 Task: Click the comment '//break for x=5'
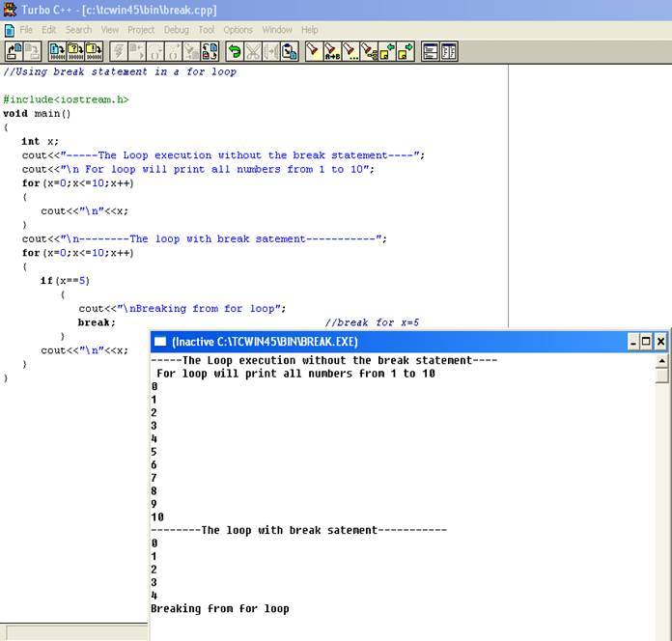click(372, 322)
